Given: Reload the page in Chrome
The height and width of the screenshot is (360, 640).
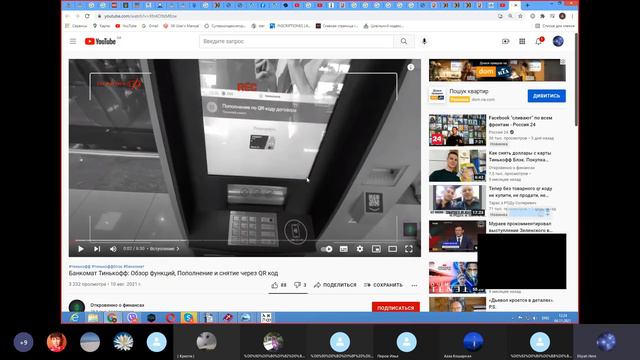Looking at the screenshot, I should point(87,16).
